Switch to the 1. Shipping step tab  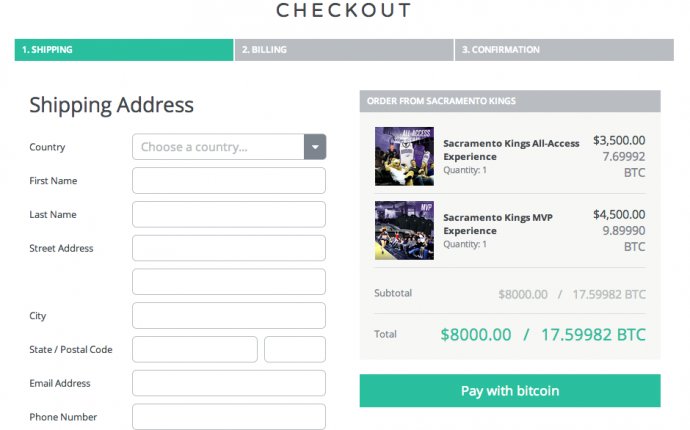click(x=124, y=50)
